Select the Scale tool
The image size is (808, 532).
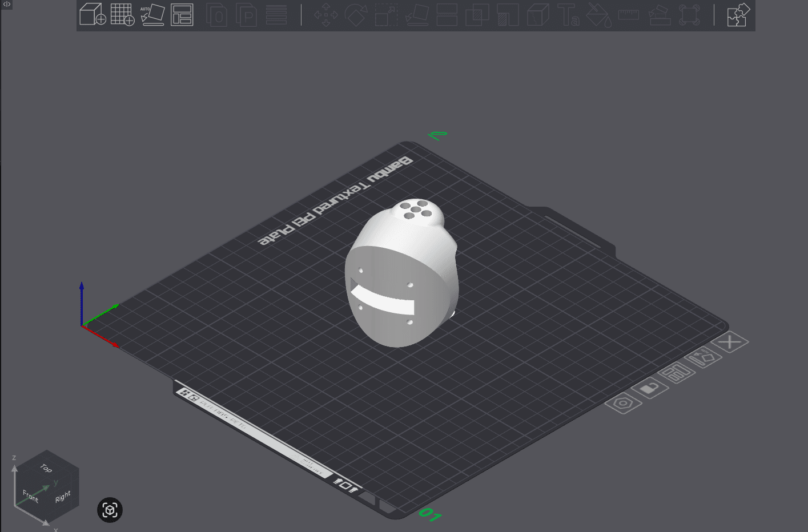tap(386, 15)
